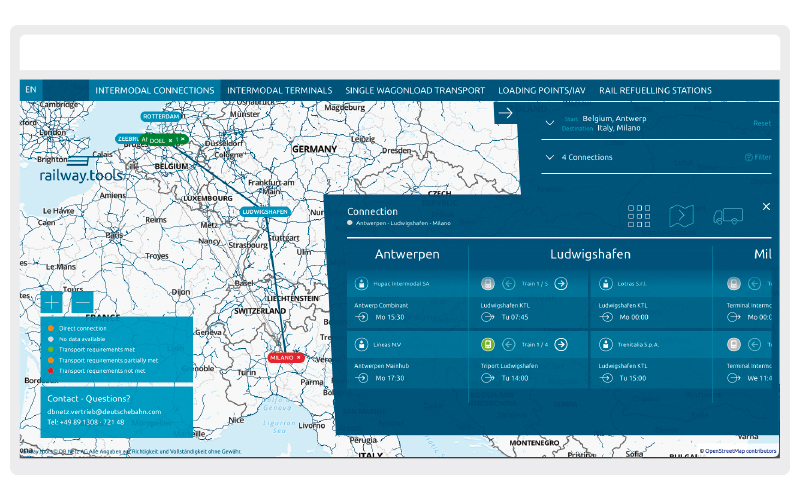Remove the Milano marker on the map

(x=298, y=357)
